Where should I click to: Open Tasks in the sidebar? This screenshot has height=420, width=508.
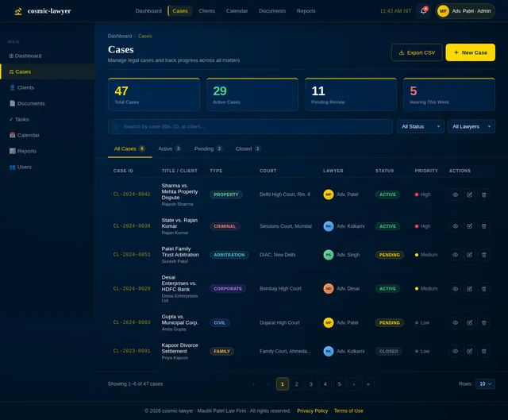tap(19, 119)
